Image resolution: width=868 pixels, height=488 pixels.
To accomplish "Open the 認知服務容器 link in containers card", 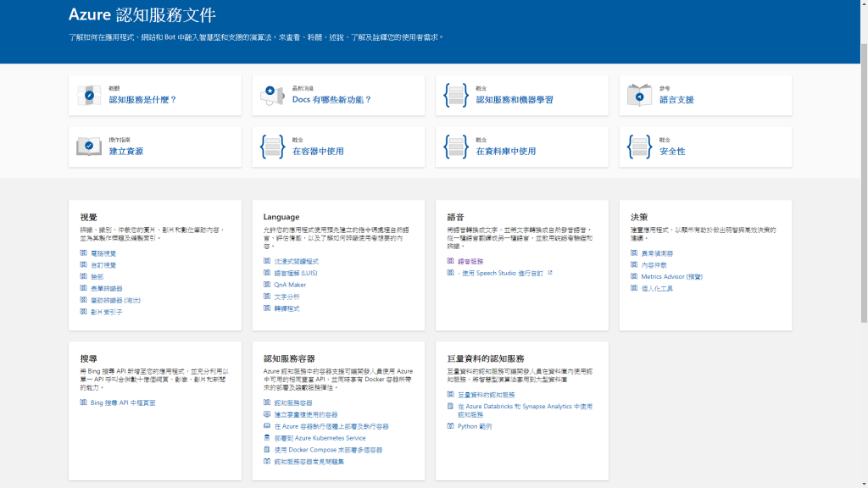I will point(293,402).
